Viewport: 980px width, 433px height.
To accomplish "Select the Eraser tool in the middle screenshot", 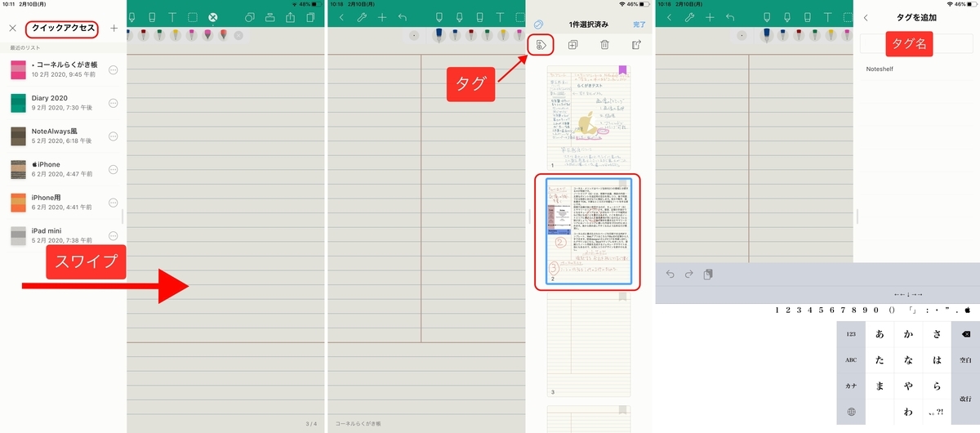I will [x=479, y=16].
